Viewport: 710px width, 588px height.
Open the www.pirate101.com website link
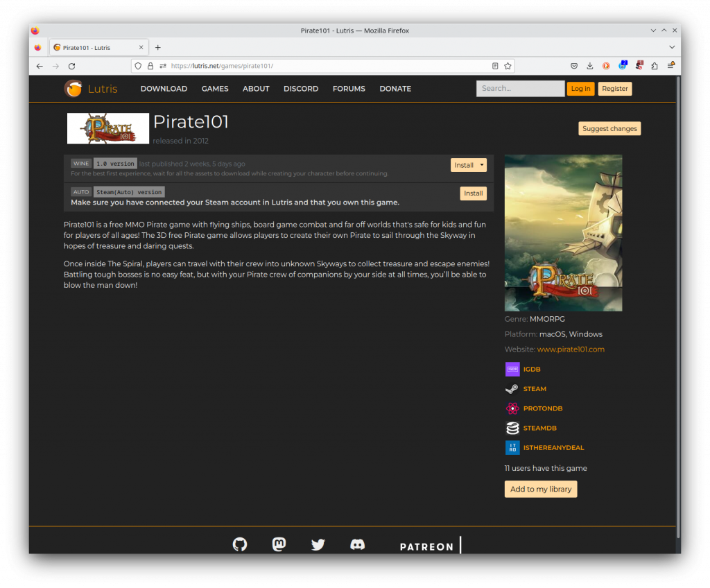click(571, 349)
